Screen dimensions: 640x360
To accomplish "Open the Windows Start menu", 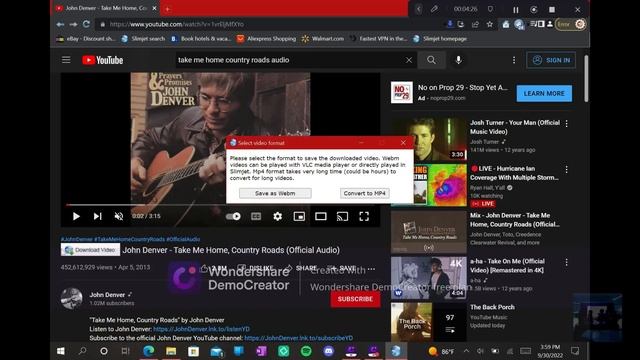I will pyautogui.click(x=61, y=351).
